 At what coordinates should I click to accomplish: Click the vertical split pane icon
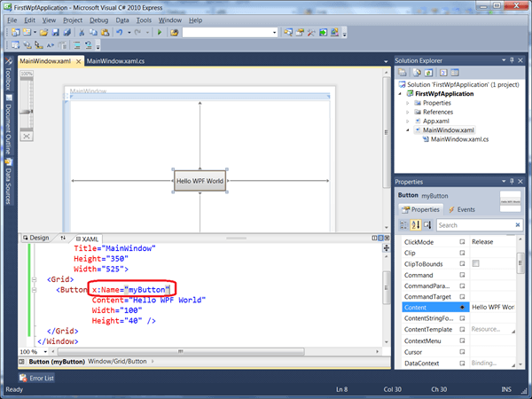374,238
